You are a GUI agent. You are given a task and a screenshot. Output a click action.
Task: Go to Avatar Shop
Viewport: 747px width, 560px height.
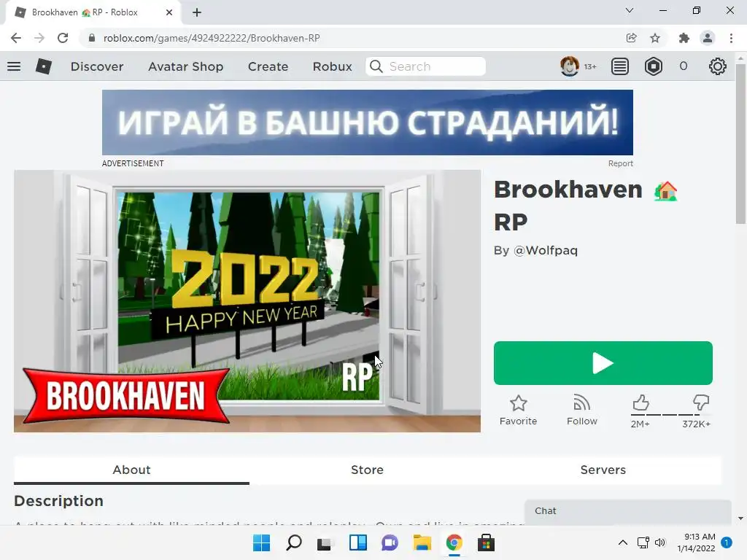point(185,66)
